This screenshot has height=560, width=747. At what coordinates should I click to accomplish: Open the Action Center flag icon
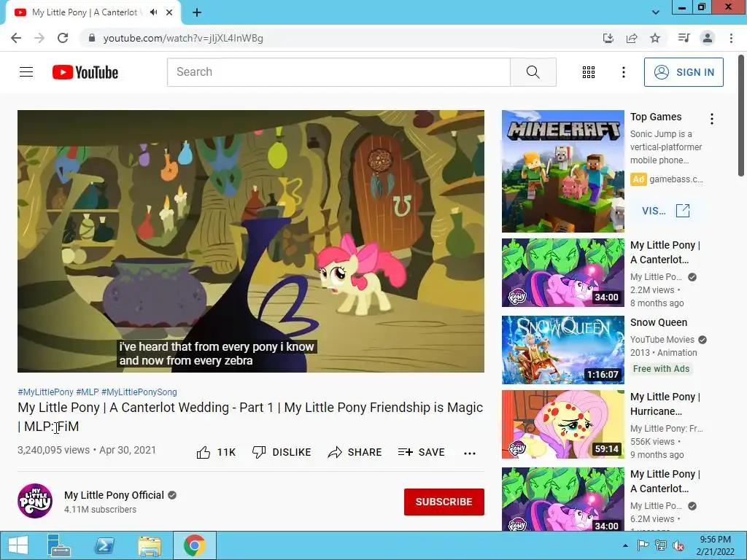(643, 545)
